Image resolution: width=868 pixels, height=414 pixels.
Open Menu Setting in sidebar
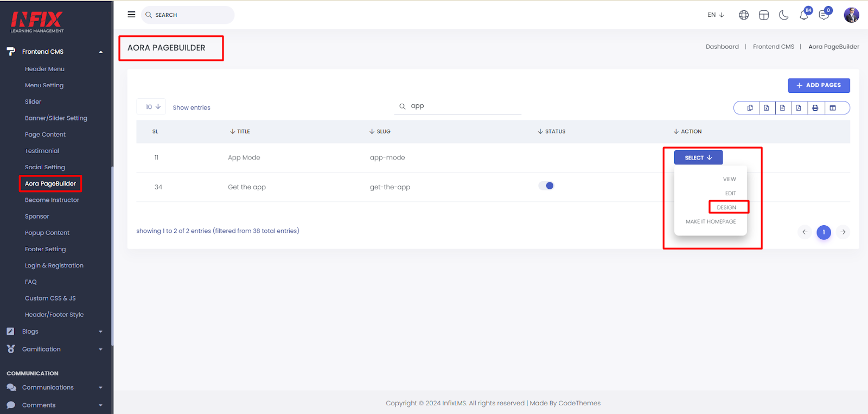tap(44, 85)
